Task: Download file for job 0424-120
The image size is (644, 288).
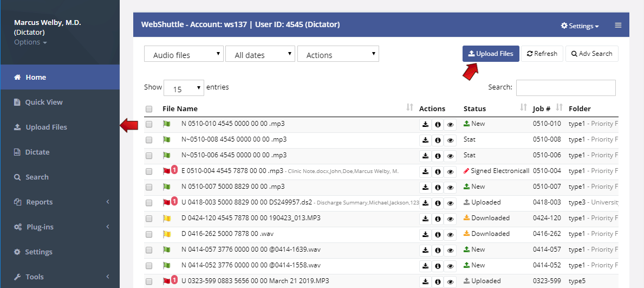Action: [426, 219]
